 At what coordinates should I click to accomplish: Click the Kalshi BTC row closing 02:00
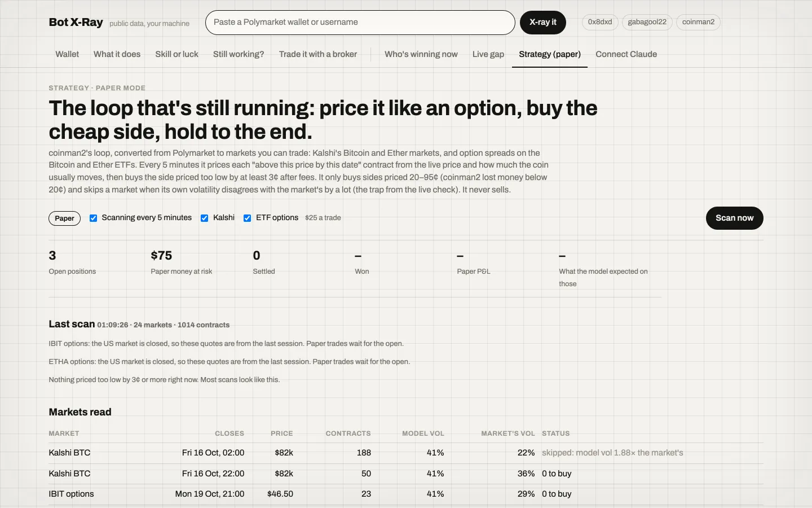click(406, 453)
